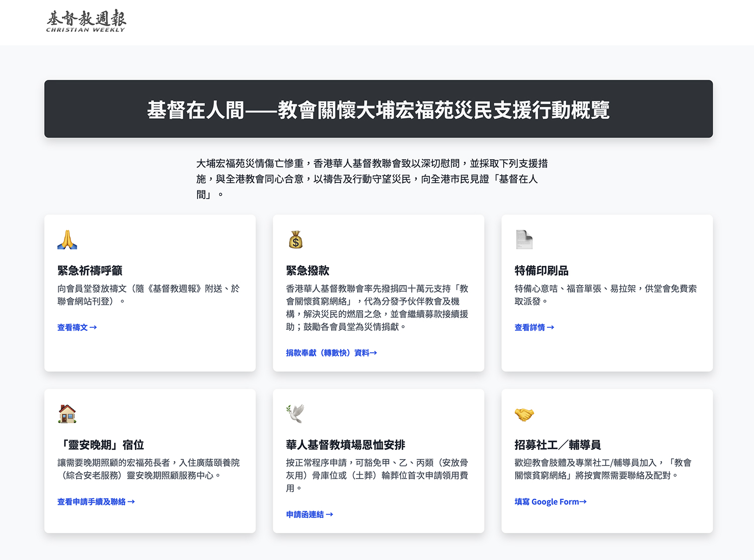Click the 特備印刷品 card heading

pyautogui.click(x=541, y=270)
